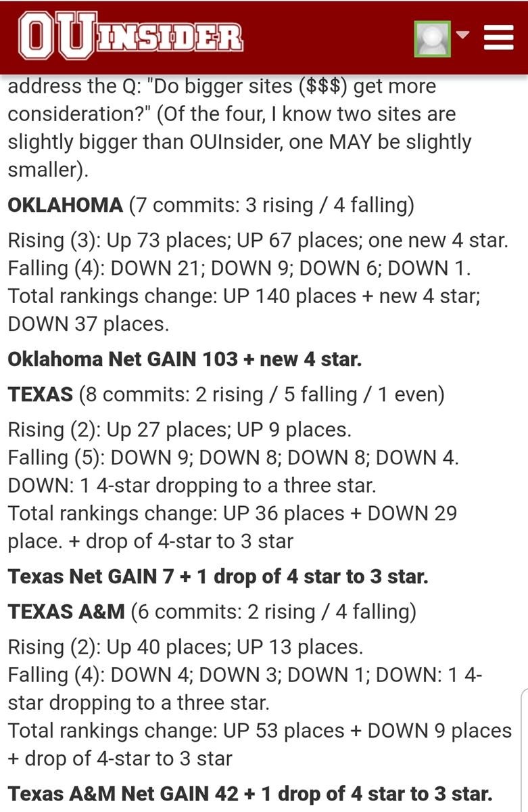Click the "Falling (4): DOWN 21" line
The image size is (528, 812).
click(239, 268)
